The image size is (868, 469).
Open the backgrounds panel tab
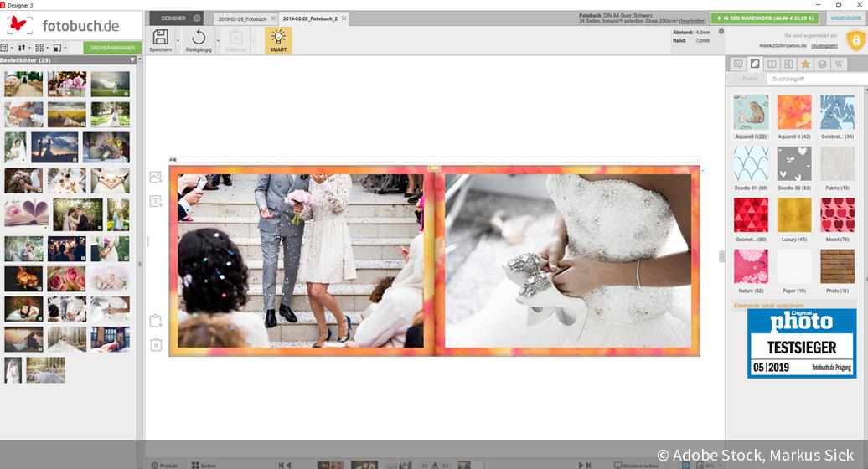click(755, 64)
